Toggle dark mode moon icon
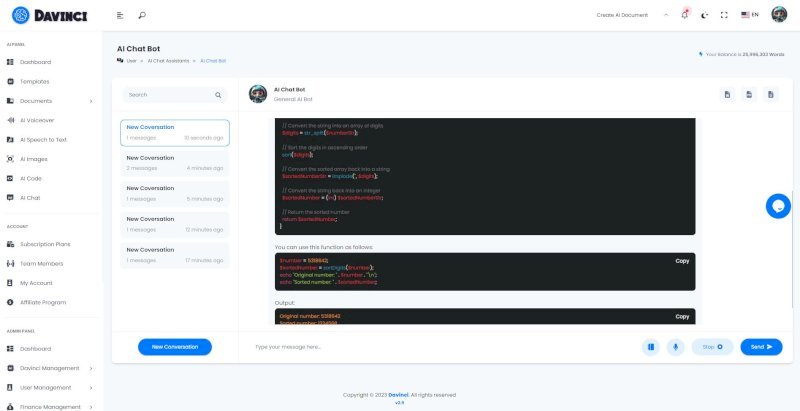This screenshot has width=800, height=411. (705, 15)
